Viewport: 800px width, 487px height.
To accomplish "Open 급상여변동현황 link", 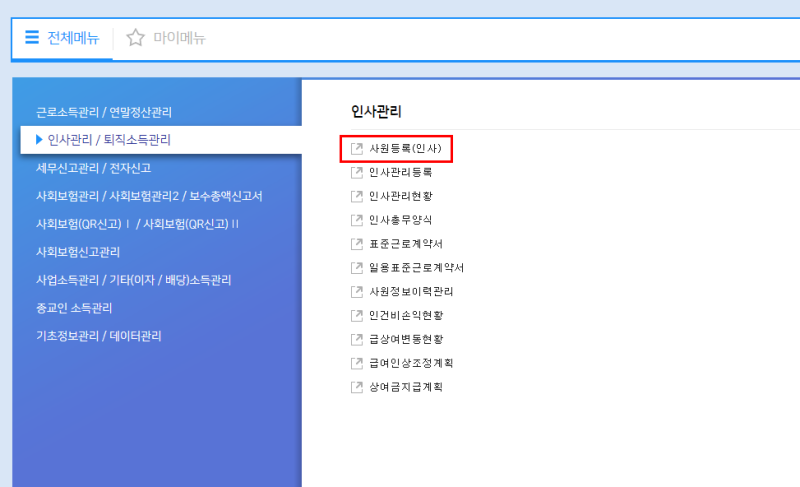I will [406, 339].
